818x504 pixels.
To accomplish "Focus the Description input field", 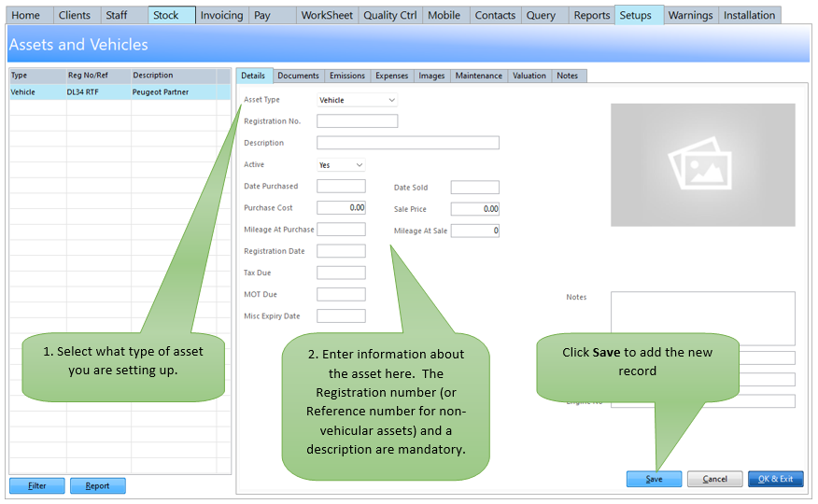I will (408, 143).
